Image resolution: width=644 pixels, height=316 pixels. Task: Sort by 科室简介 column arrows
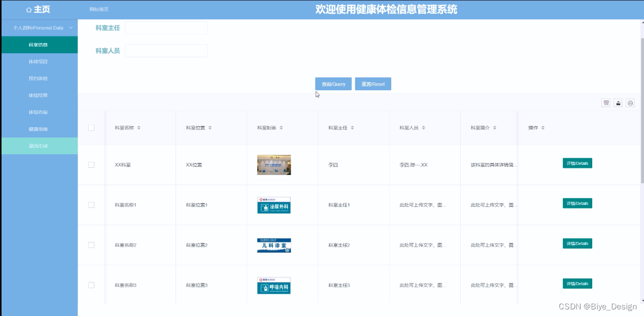[494, 128]
